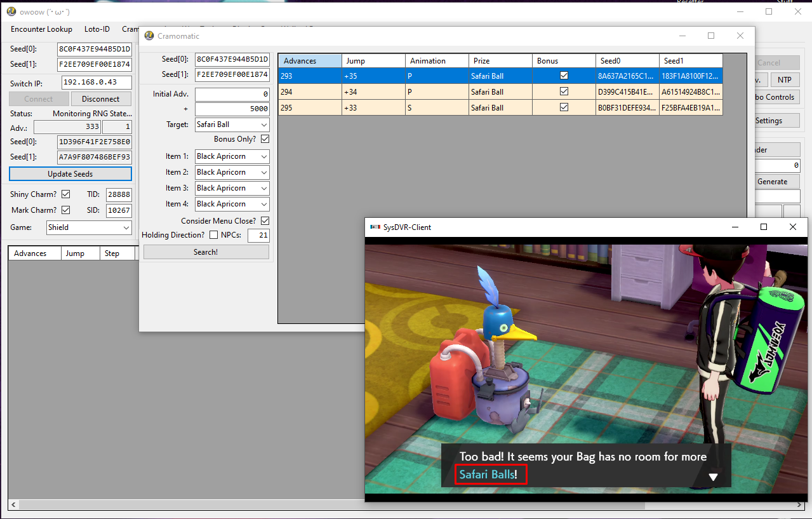Click the Seed1 column header
This screenshot has height=519, width=812.
tap(691, 61)
